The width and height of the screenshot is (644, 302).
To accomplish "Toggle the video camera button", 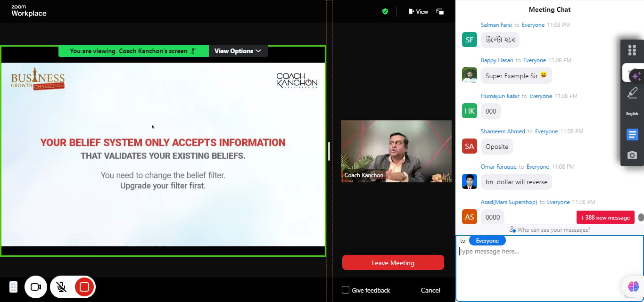I will pyautogui.click(x=36, y=287).
